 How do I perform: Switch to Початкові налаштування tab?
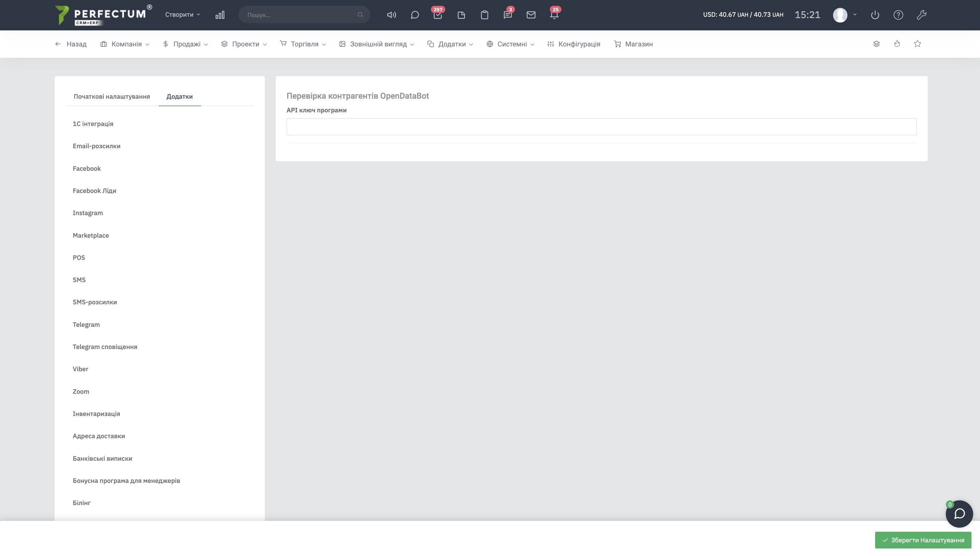click(x=112, y=97)
